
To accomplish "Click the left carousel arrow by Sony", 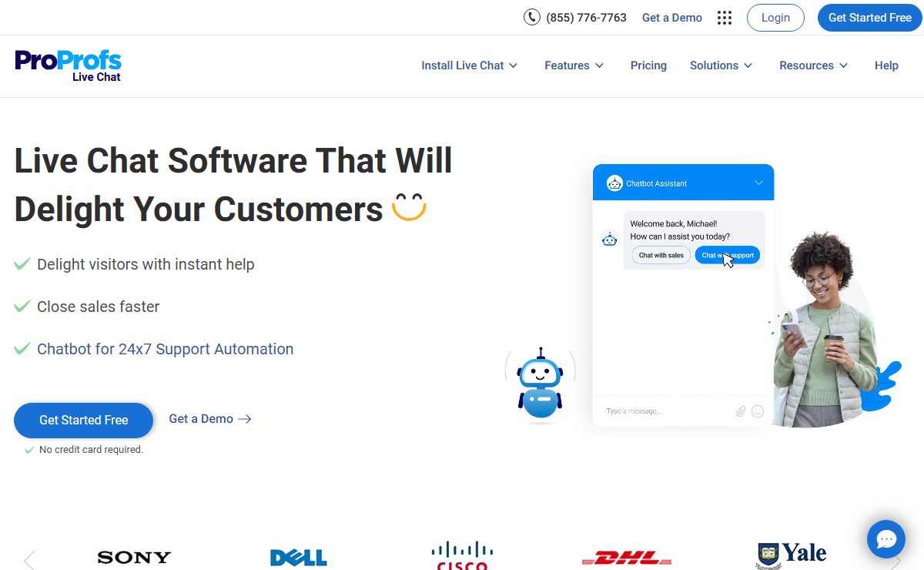I will (x=29, y=560).
